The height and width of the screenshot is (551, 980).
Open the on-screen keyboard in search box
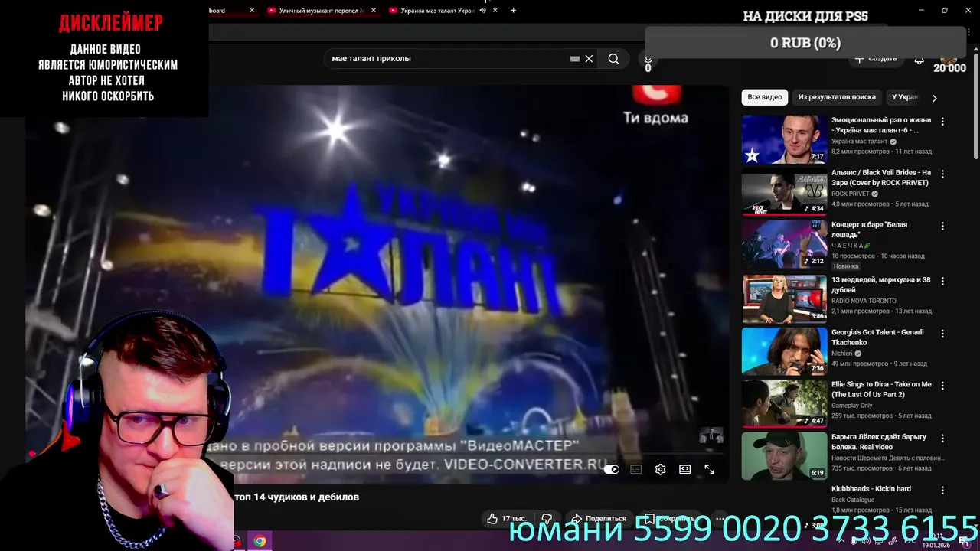click(x=575, y=59)
